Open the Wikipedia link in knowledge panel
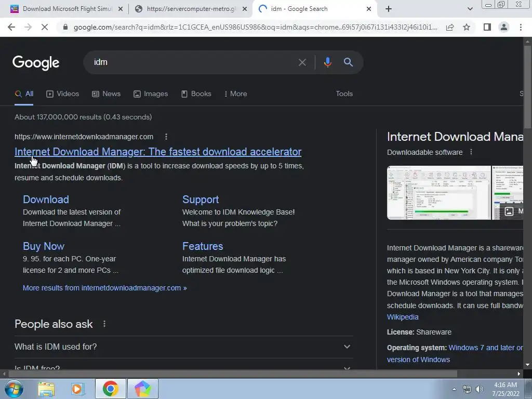Screen dimensions: 532x399 (403, 317)
